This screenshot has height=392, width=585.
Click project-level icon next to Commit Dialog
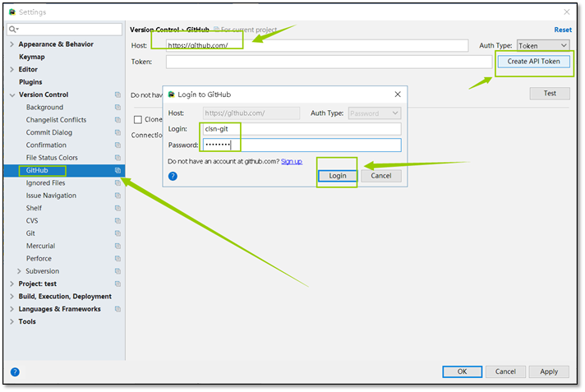[x=118, y=132]
